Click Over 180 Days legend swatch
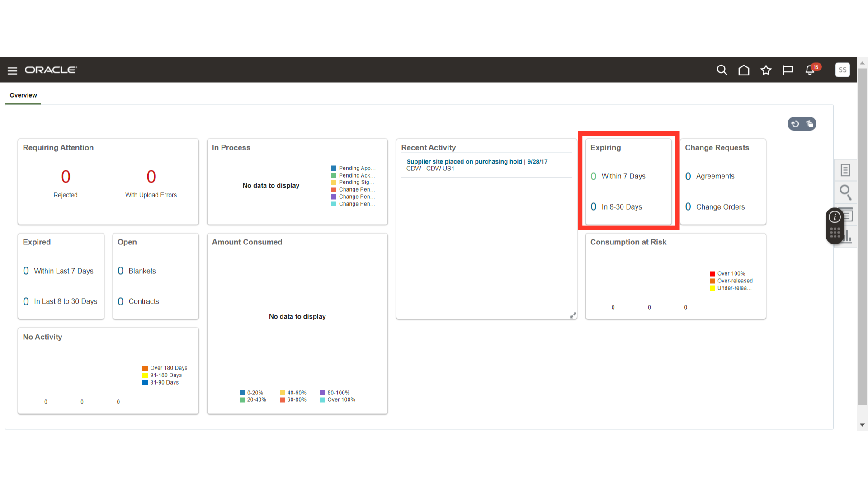The height and width of the screenshot is (488, 868). (x=145, y=368)
